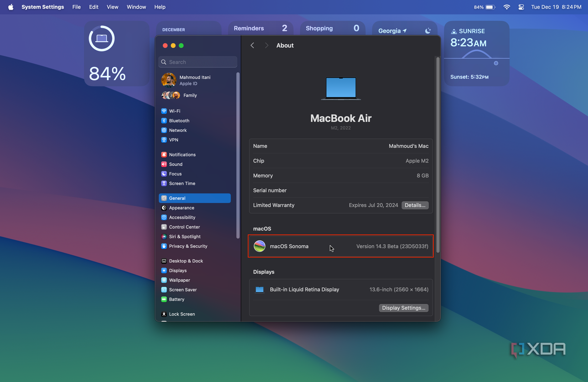Open Appearance settings
Screen dimensions: 588x382
[195, 208]
